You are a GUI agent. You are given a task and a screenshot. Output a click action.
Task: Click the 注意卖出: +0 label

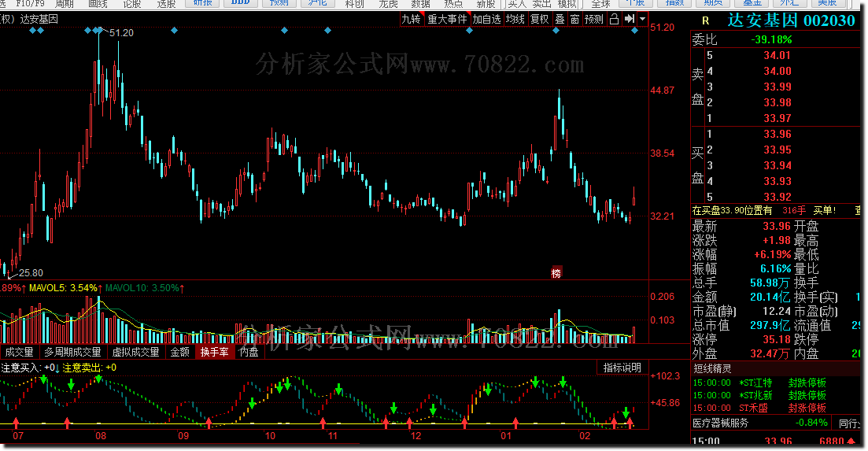[x=89, y=368]
